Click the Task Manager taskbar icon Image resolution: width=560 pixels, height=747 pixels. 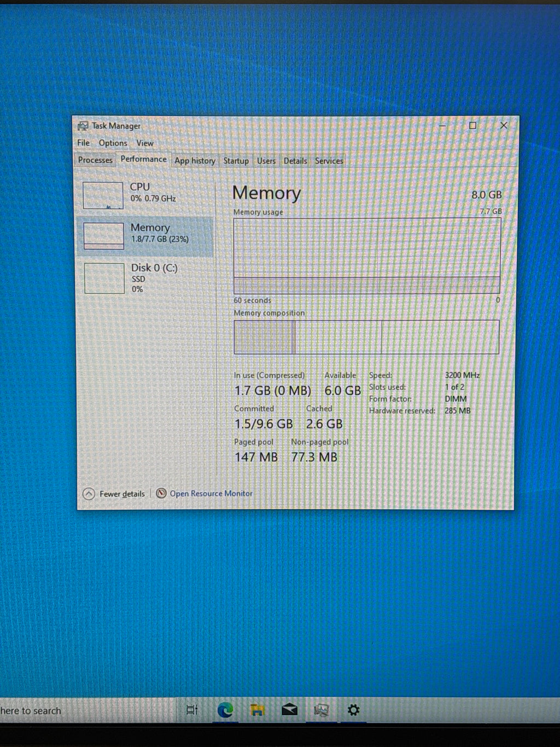pos(322,710)
